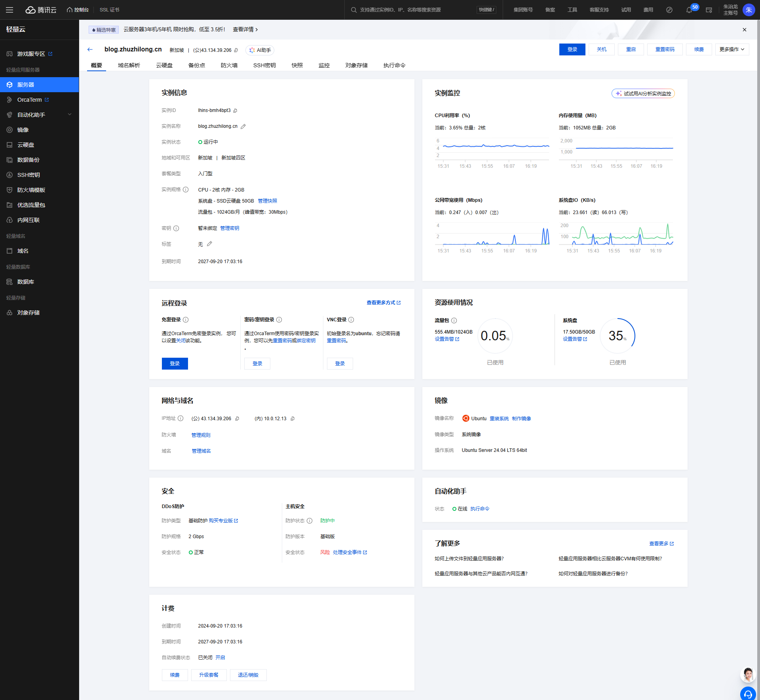Image resolution: width=760 pixels, height=700 pixels.
Task: Click the 升级套餐 button
Action: (x=209, y=675)
